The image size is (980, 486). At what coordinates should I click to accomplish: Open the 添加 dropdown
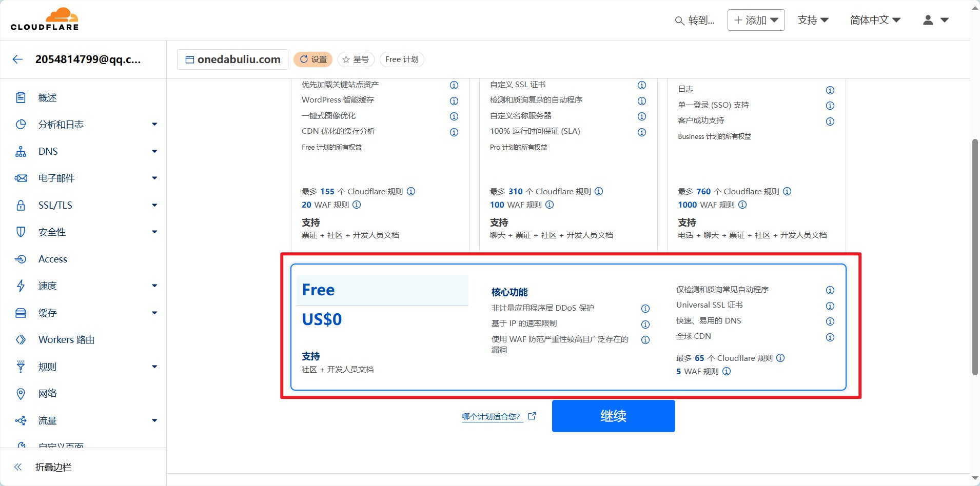(x=756, y=20)
